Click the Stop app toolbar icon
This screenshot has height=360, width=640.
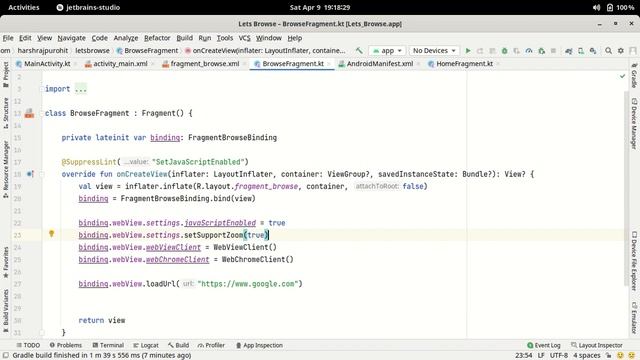point(553,51)
